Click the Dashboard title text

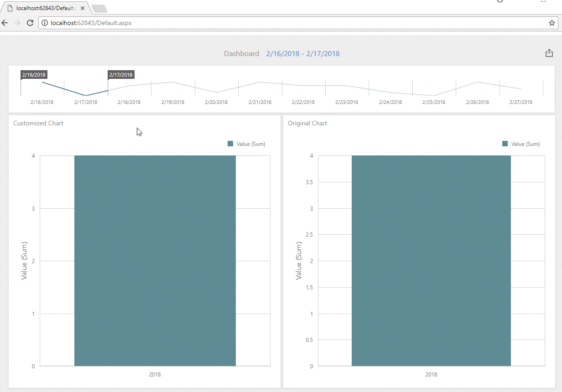tap(241, 54)
